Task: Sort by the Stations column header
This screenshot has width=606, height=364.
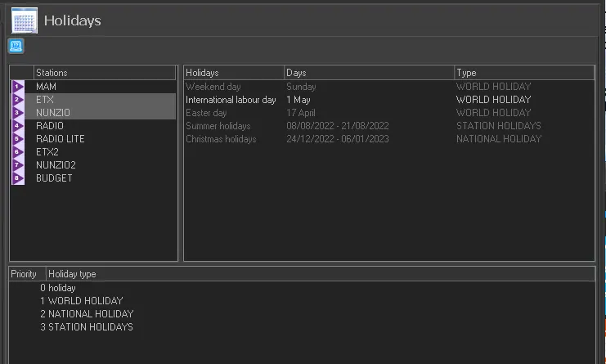Action: [104, 73]
